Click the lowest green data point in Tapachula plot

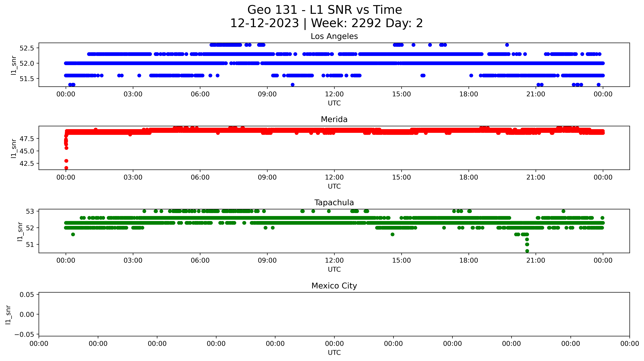click(527, 251)
